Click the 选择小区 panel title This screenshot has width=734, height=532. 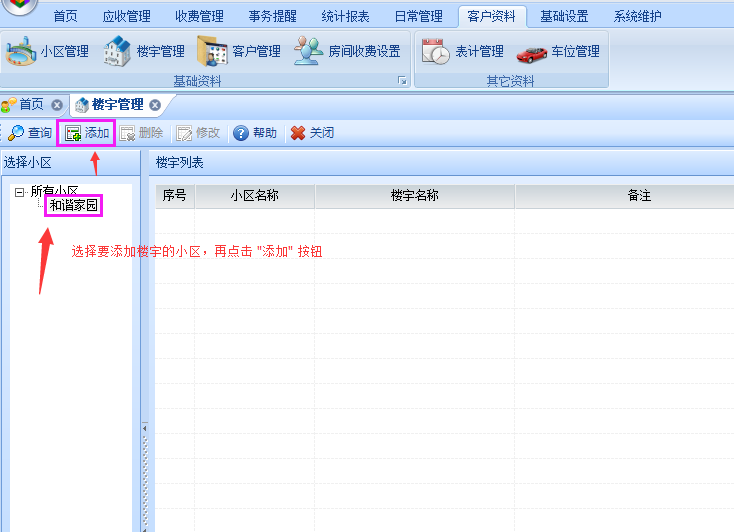28,163
